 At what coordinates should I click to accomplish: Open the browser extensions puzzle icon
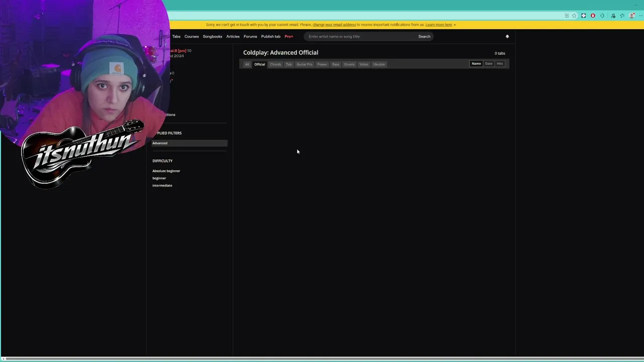[x=602, y=16]
